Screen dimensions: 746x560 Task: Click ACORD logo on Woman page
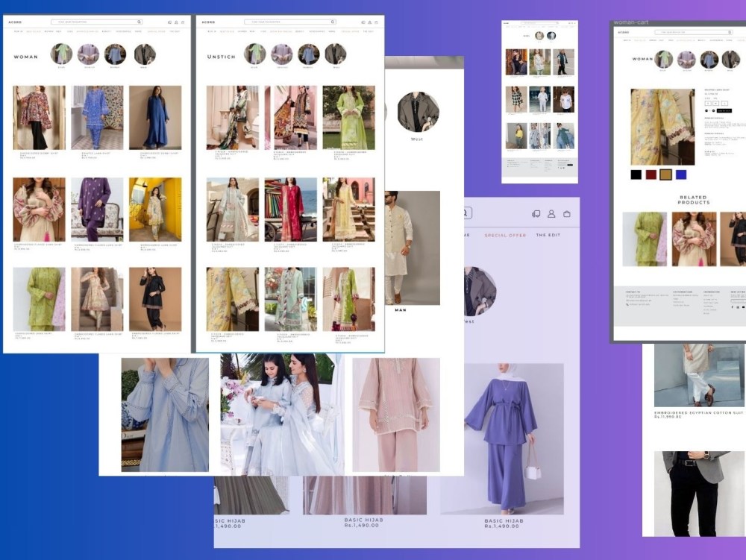coord(15,22)
